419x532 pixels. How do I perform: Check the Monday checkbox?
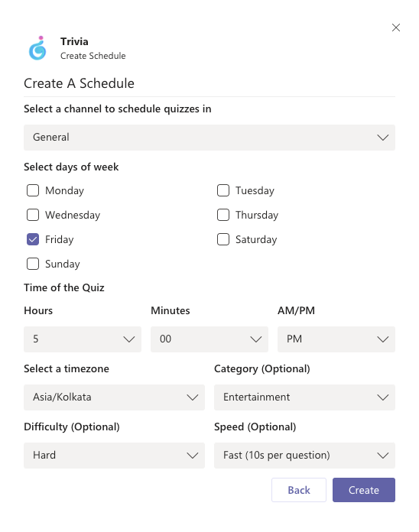click(33, 190)
